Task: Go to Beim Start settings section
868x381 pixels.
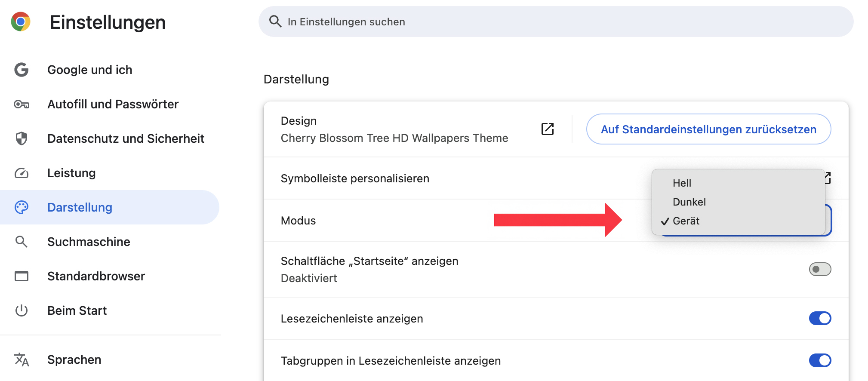Action: click(110, 310)
